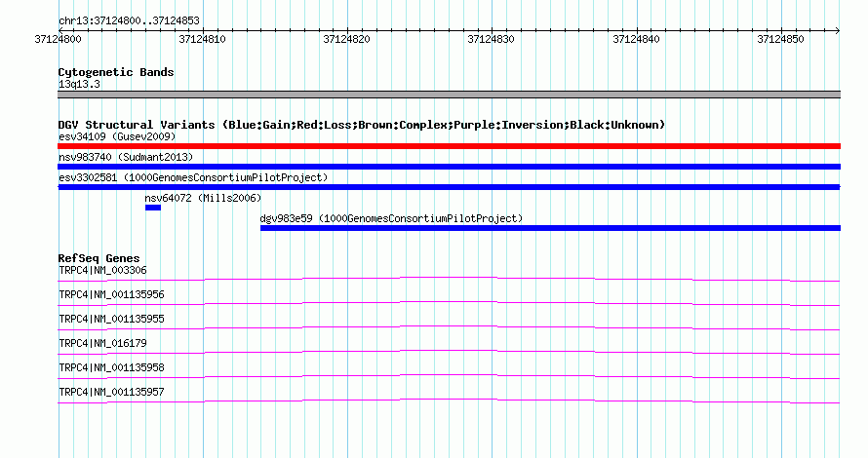Click ruler position 37124840
The height and width of the screenshot is (458, 868).
(636, 39)
